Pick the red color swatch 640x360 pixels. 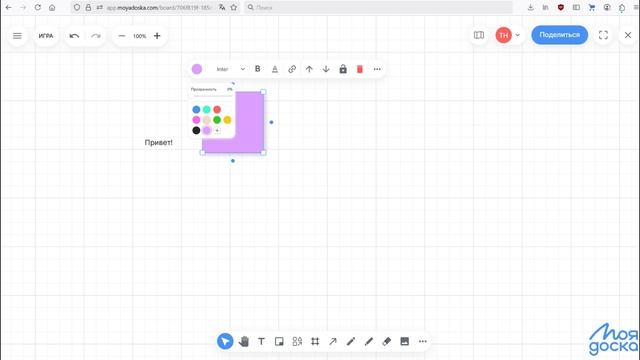(217, 109)
